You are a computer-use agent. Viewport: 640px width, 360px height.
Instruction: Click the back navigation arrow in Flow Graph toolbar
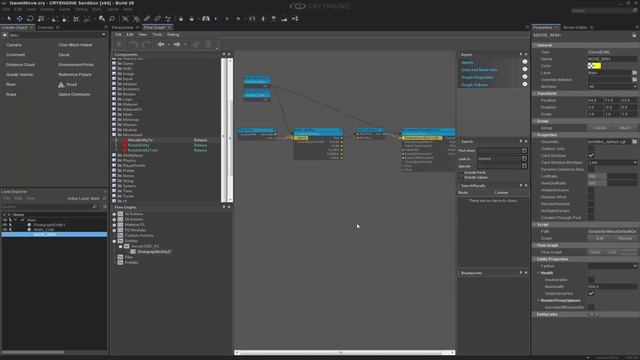point(161,44)
